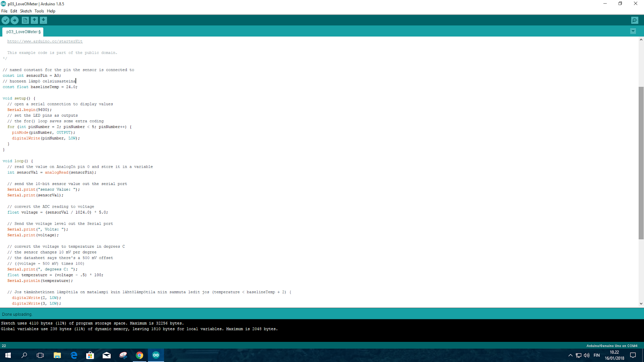Open the Tools menu

pos(39,11)
